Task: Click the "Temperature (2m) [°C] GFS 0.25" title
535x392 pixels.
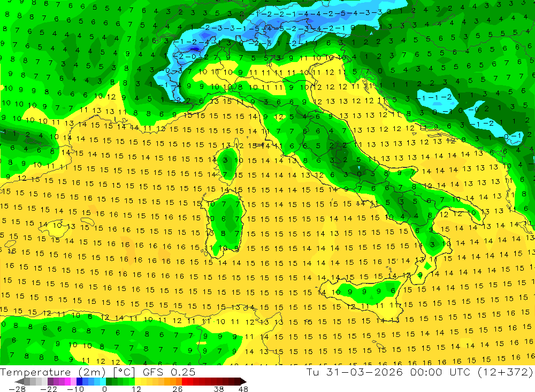Action: coord(97,372)
